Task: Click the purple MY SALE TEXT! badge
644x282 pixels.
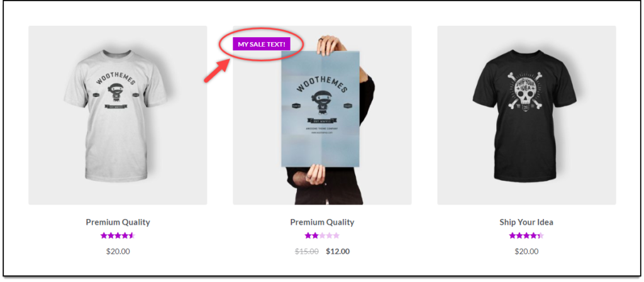Action: [262, 44]
